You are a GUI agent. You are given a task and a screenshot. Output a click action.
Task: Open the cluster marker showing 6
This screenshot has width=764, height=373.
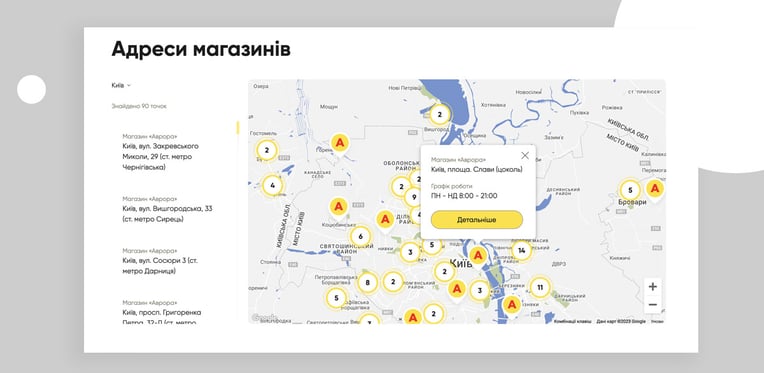pyautogui.click(x=360, y=237)
